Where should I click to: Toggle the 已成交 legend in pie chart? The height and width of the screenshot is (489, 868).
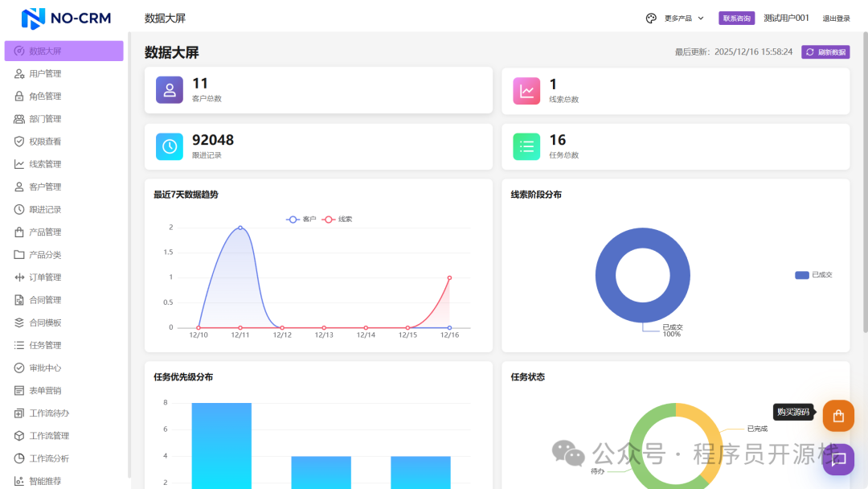coord(813,275)
